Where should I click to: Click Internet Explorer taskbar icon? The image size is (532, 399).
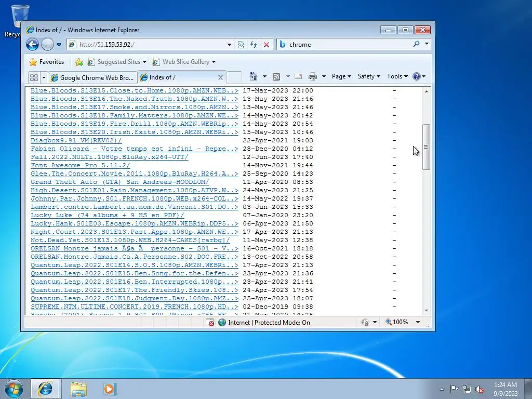coord(45,389)
